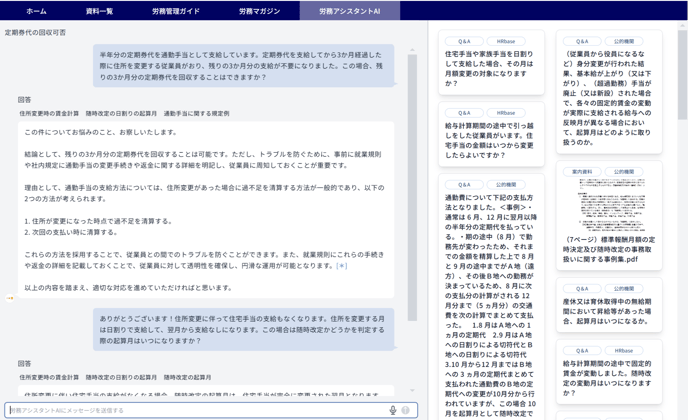Click user message about 半年分の定期券代
The width and height of the screenshot is (688, 420).
[244, 66]
